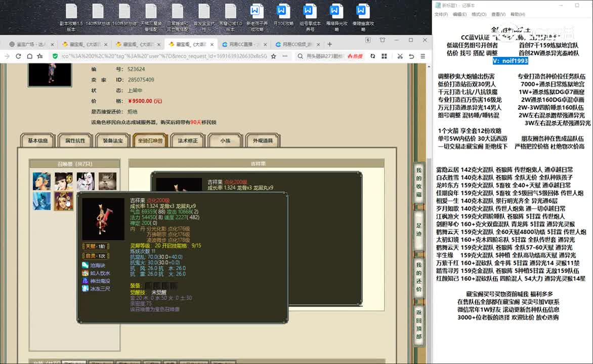
Task: Open desktop document 秦陵幽宫攻略
Action: [363, 17]
